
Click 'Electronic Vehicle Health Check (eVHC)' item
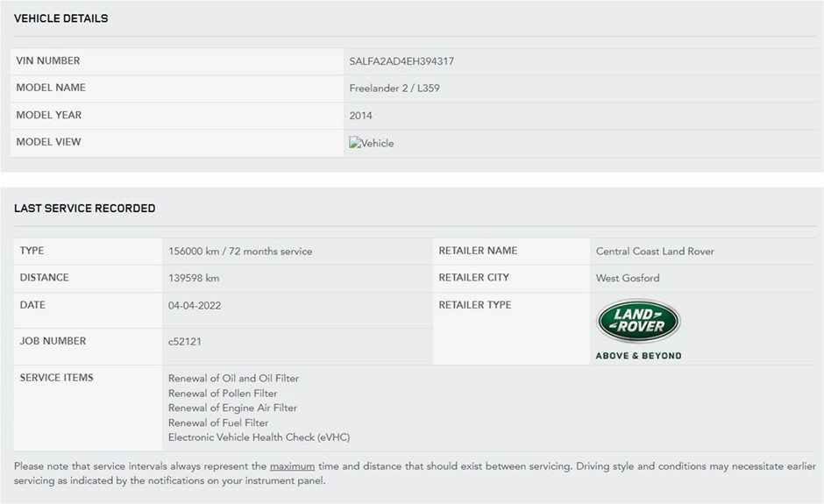click(x=259, y=437)
